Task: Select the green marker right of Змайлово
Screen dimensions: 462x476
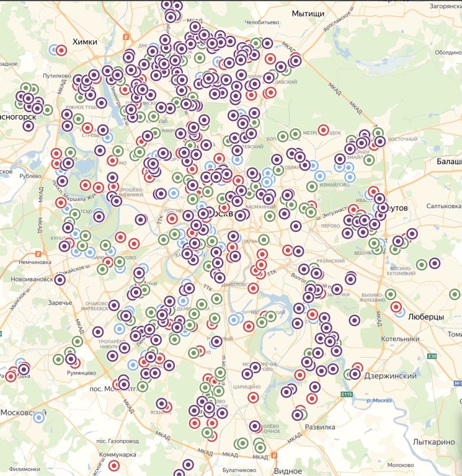Action: click(369, 160)
